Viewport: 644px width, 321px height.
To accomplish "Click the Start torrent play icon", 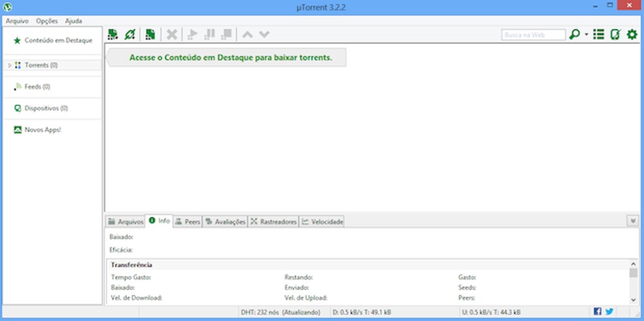I will (x=192, y=35).
